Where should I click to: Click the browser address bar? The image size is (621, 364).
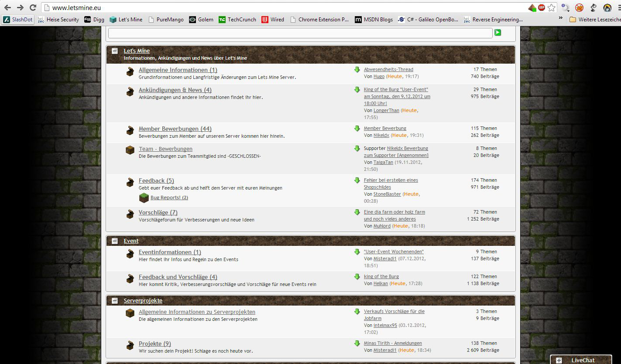coord(284,7)
